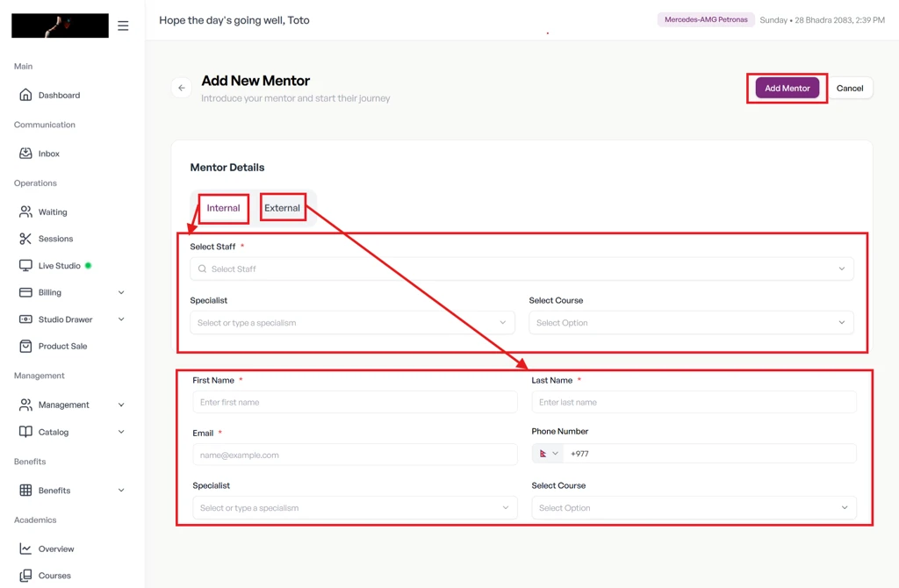The width and height of the screenshot is (899, 588).
Task: Click the Overview chart icon
Action: 25,549
